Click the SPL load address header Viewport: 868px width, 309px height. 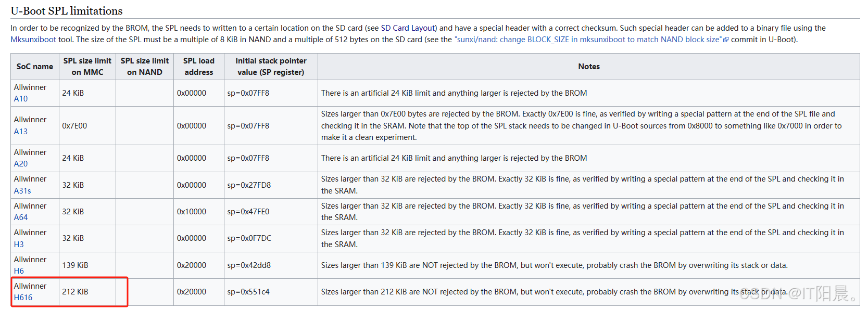click(199, 67)
